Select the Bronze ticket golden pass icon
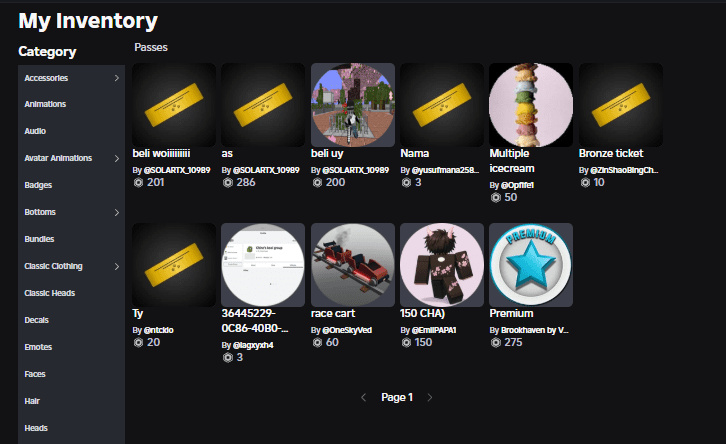The width and height of the screenshot is (726, 444). coord(620,105)
